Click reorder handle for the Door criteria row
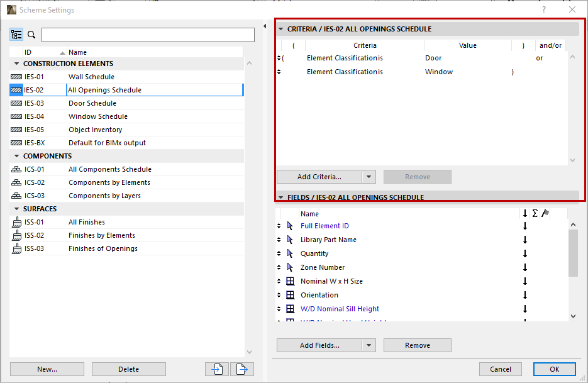 279,58
